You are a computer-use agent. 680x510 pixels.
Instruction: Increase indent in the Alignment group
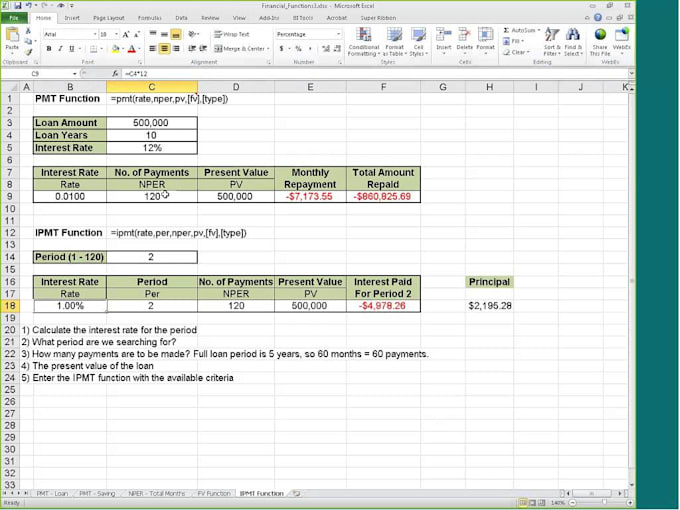point(203,49)
